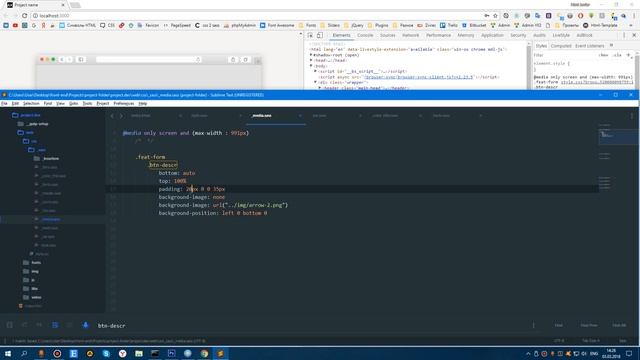Image resolution: width=640 pixels, height=360 pixels.
Task: Click Find All button in find panel
Action: tap(619, 325)
